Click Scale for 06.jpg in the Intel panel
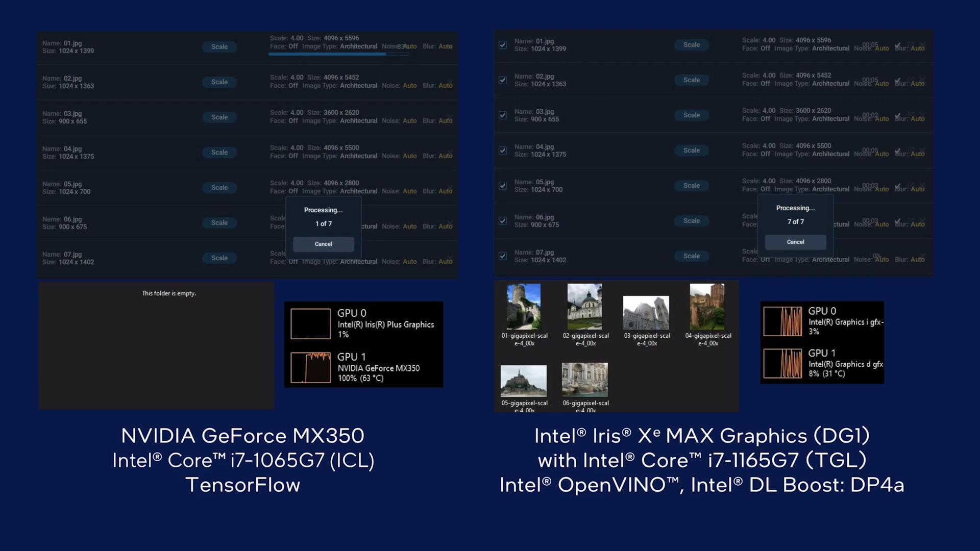Image resolution: width=980 pixels, height=551 pixels. (692, 220)
